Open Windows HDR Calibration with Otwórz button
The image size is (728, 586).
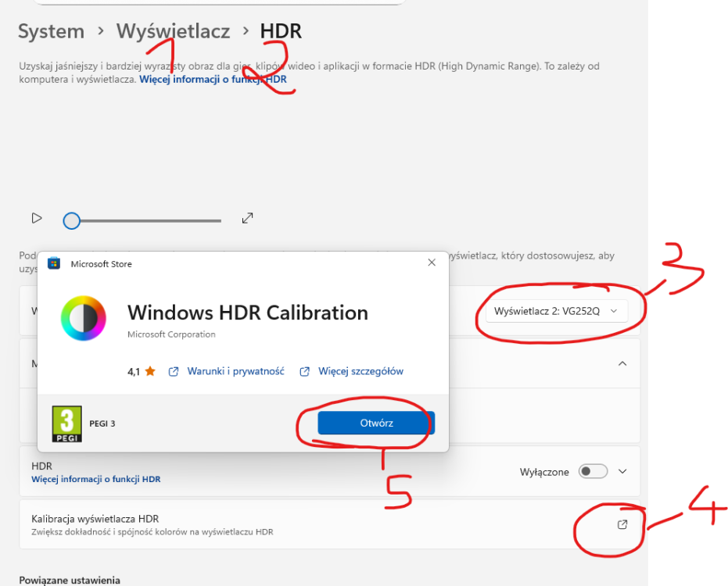click(x=376, y=423)
